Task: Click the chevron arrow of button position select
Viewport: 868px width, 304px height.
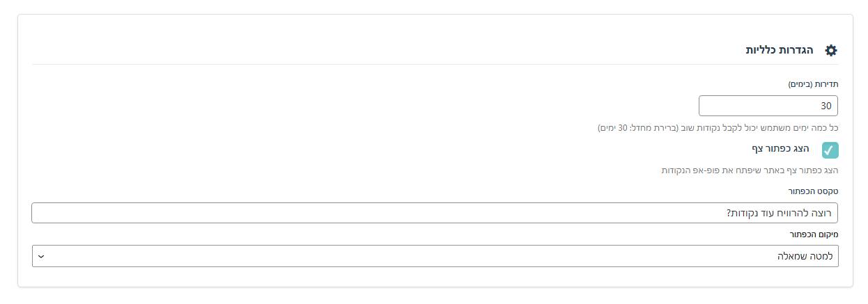Action: point(41,256)
